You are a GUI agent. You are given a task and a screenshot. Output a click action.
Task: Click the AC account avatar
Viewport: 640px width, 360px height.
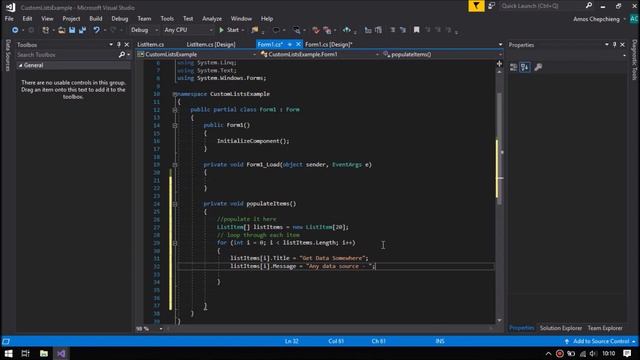point(634,19)
